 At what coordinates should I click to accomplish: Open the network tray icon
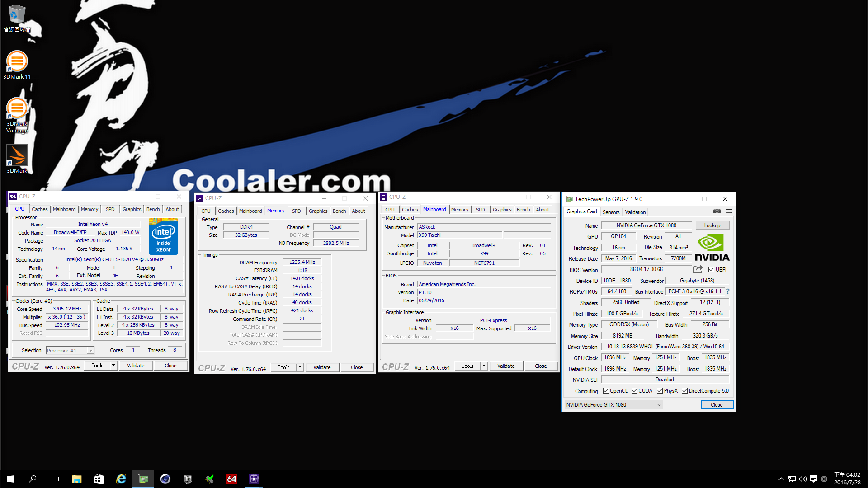(792, 479)
